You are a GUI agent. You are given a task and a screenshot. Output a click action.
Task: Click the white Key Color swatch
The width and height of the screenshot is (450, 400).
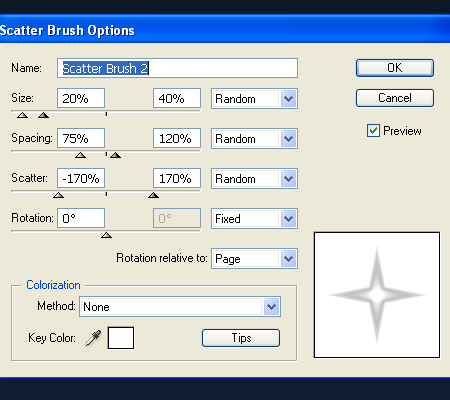pos(121,338)
